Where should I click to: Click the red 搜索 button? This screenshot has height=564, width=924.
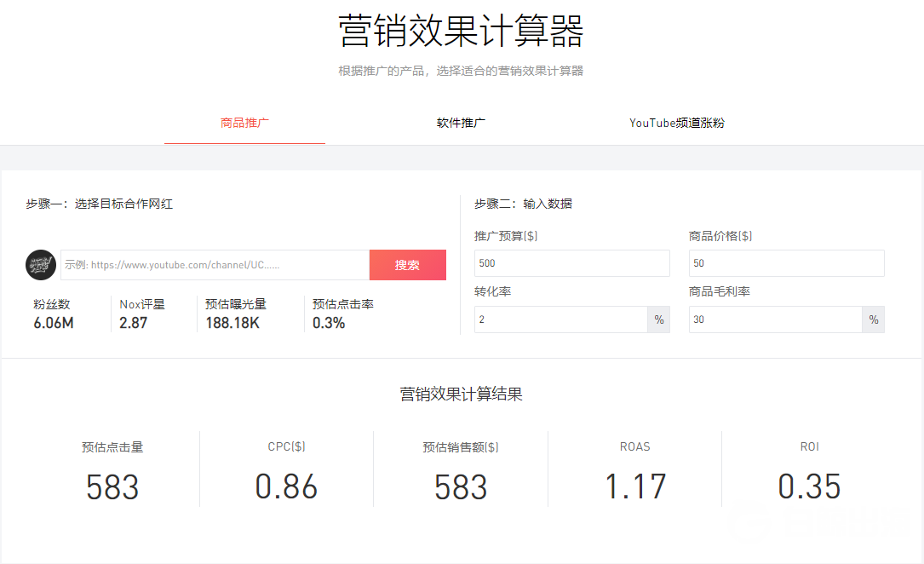point(407,264)
